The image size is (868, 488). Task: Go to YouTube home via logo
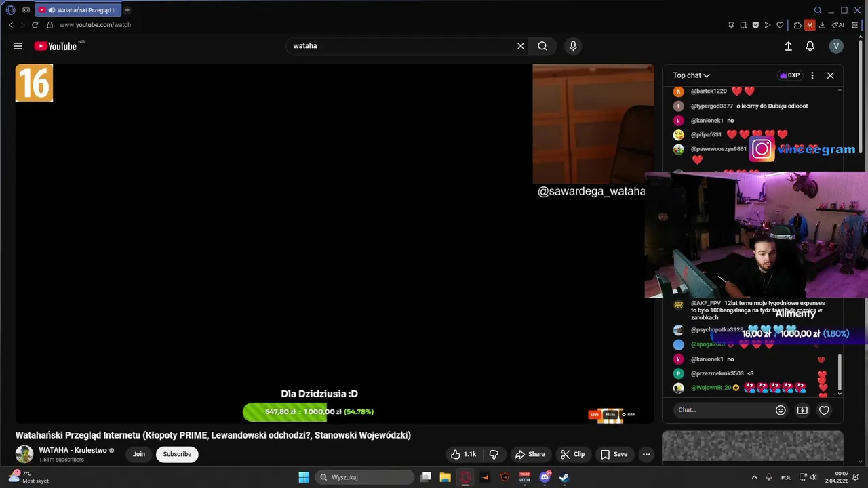click(56, 46)
